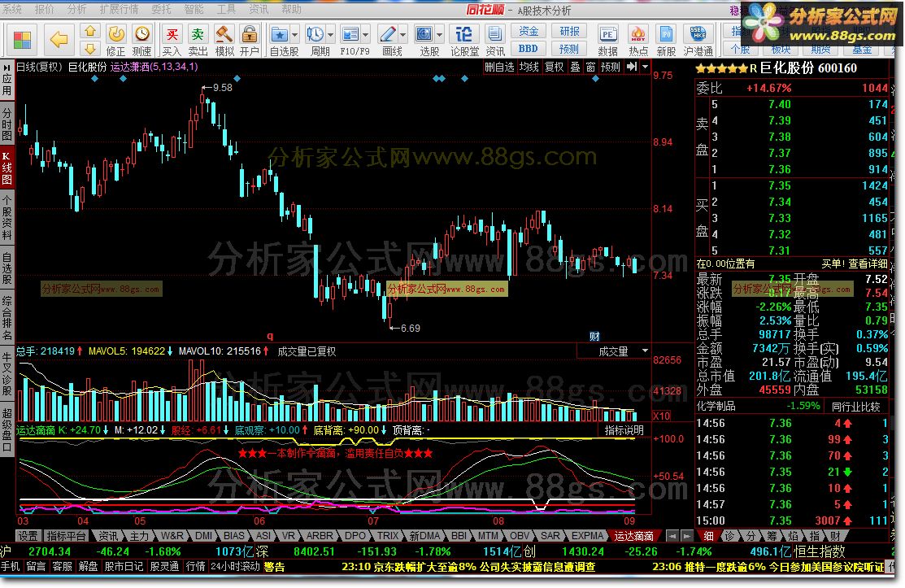This screenshot has width=905, height=588.
Task: Expand the 选股 dropdown arrow
Action: point(439,35)
